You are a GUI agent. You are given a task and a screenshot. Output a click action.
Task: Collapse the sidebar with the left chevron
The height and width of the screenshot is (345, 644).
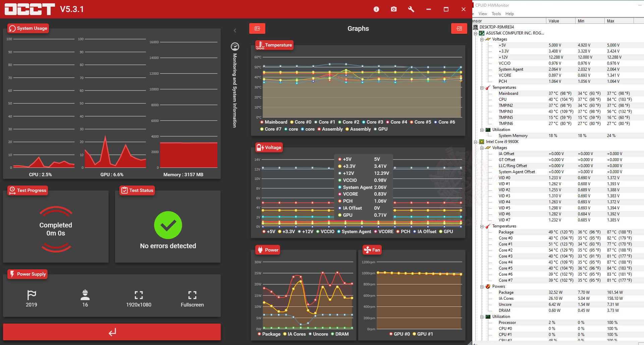(x=235, y=30)
